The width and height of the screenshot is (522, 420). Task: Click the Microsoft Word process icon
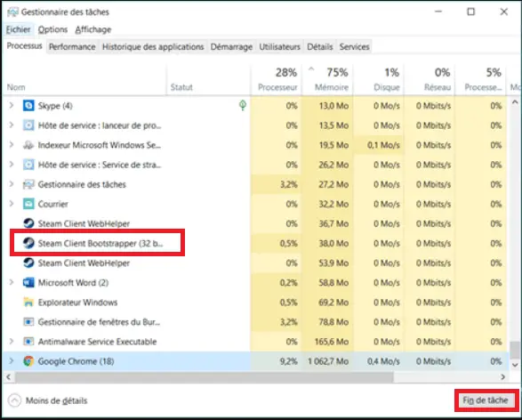(x=28, y=282)
